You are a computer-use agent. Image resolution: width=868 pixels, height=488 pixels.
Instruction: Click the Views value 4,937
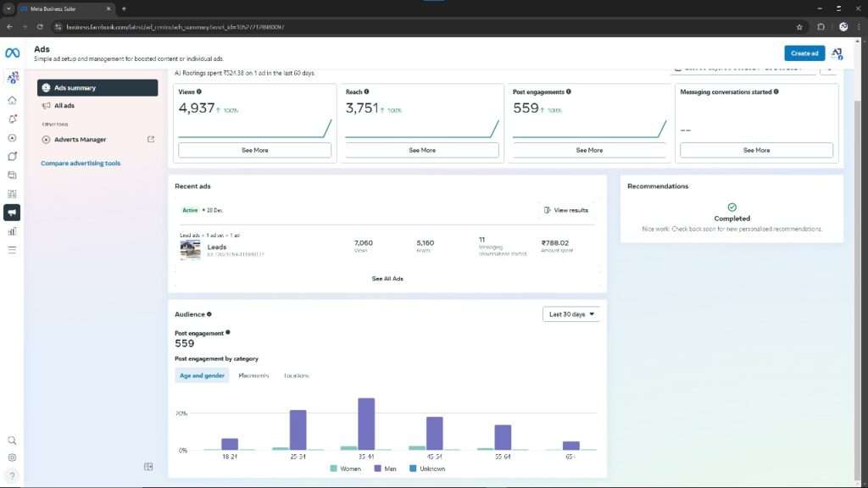point(197,108)
